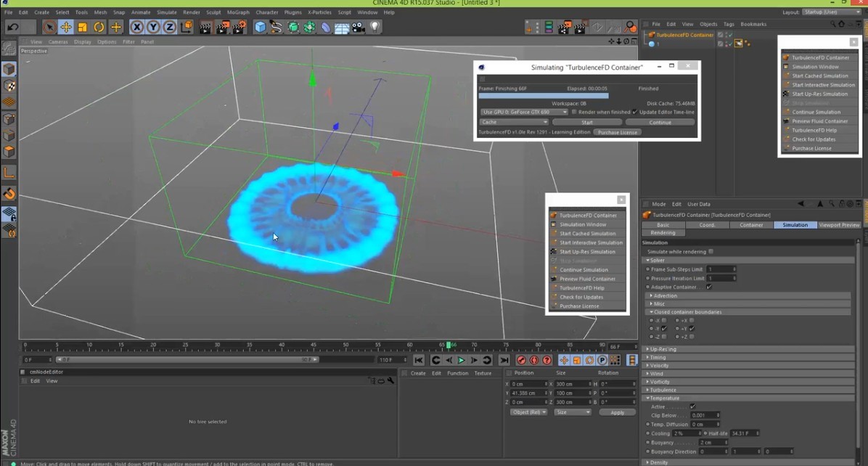
Task: Select the Cube primitive icon
Action: pos(260,27)
